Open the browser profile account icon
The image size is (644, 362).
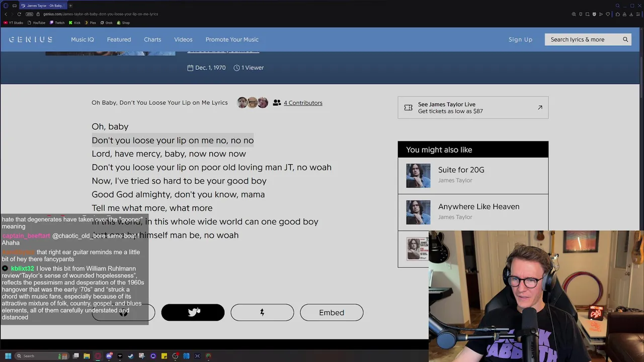(x=624, y=14)
